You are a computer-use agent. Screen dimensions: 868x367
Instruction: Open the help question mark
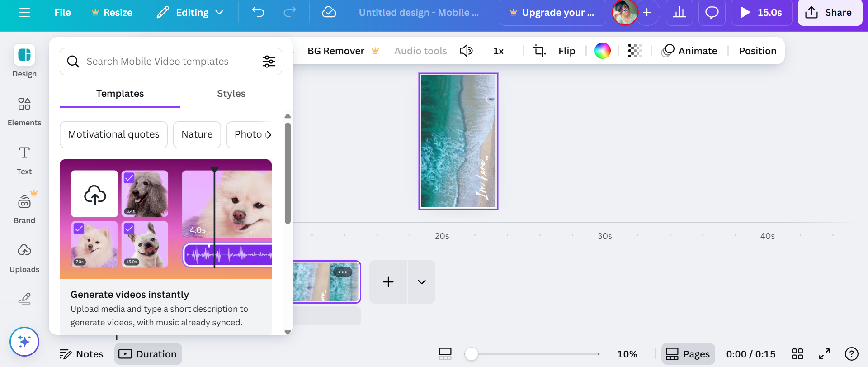point(852,354)
